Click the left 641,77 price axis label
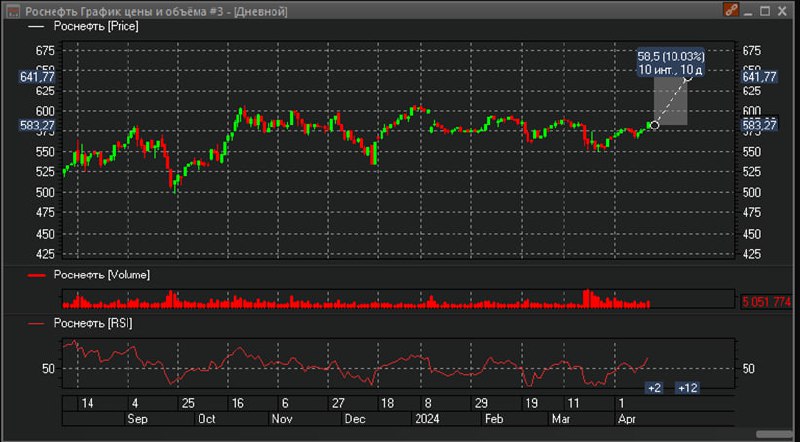Screen dimensions: 800x442 37,77
